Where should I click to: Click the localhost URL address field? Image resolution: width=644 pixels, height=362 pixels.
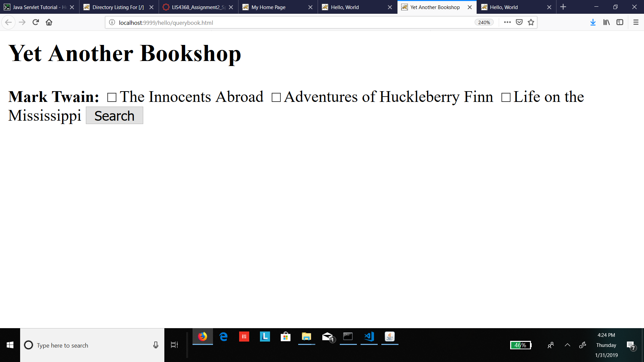pos(288,22)
